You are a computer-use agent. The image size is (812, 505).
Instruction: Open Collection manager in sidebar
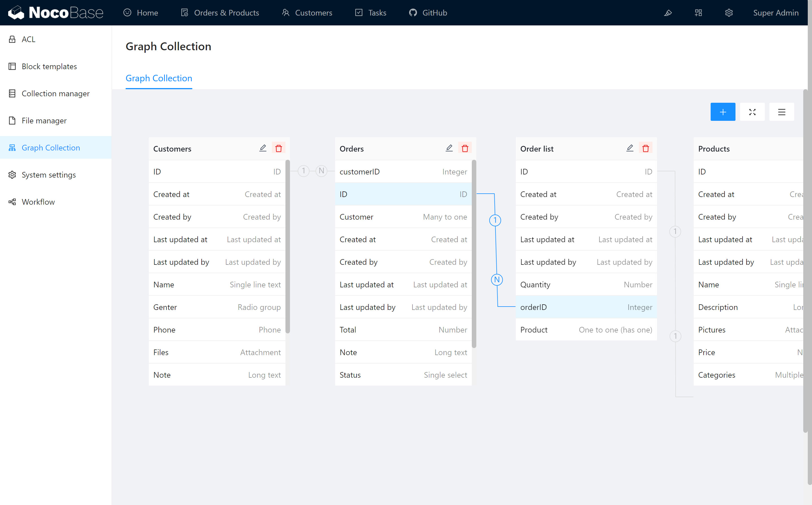55,93
